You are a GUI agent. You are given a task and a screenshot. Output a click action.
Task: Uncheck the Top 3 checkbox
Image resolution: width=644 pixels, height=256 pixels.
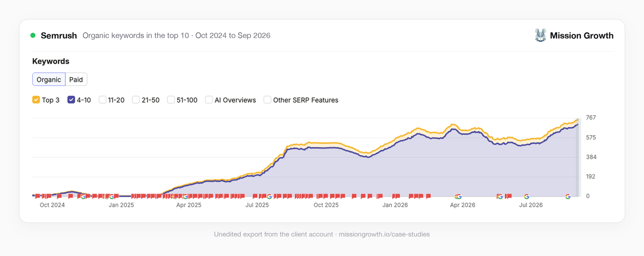[36, 100]
